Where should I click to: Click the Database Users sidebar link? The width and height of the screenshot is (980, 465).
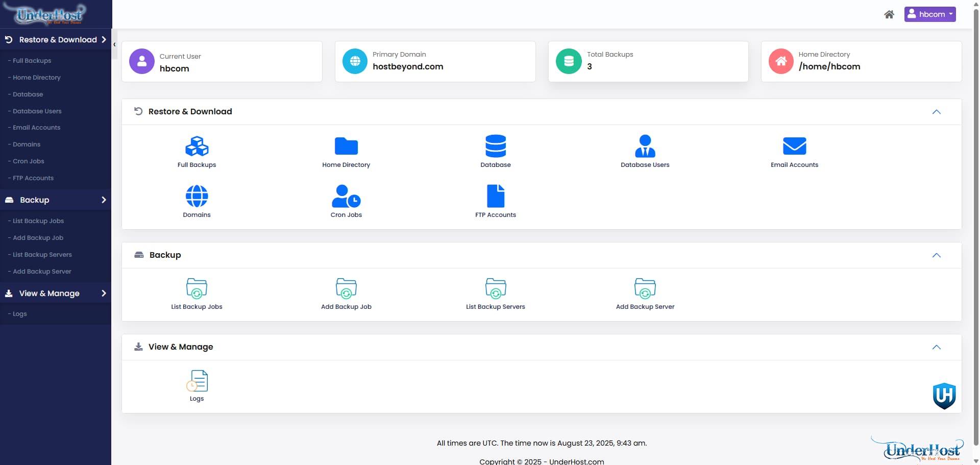[x=37, y=111]
